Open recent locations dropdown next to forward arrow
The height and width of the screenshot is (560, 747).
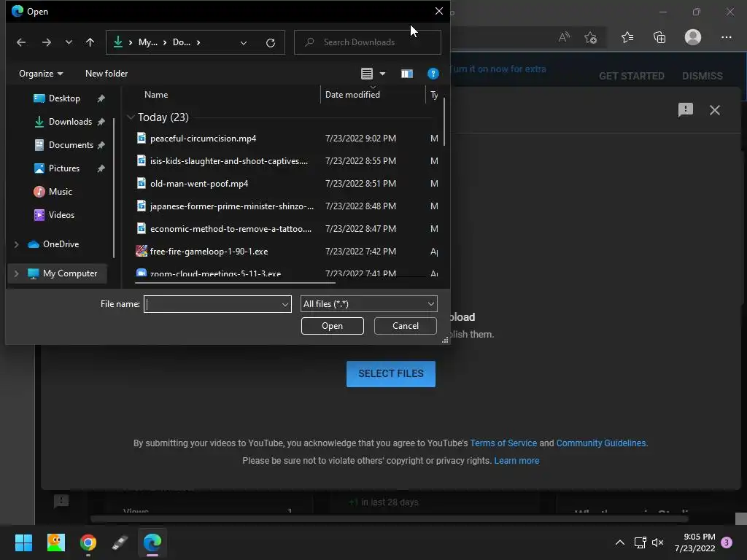tap(69, 42)
